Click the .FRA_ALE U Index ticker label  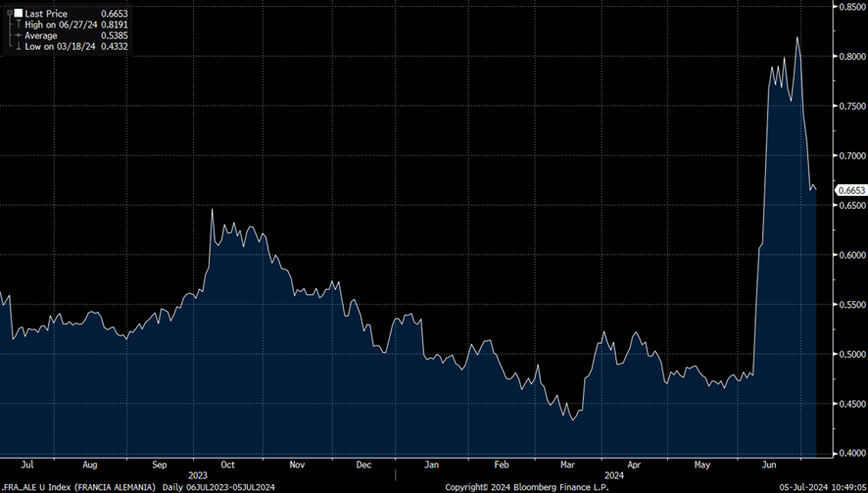pos(41,487)
